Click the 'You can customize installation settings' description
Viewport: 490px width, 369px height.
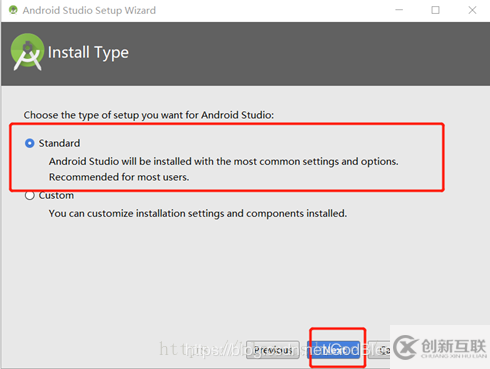tap(198, 213)
